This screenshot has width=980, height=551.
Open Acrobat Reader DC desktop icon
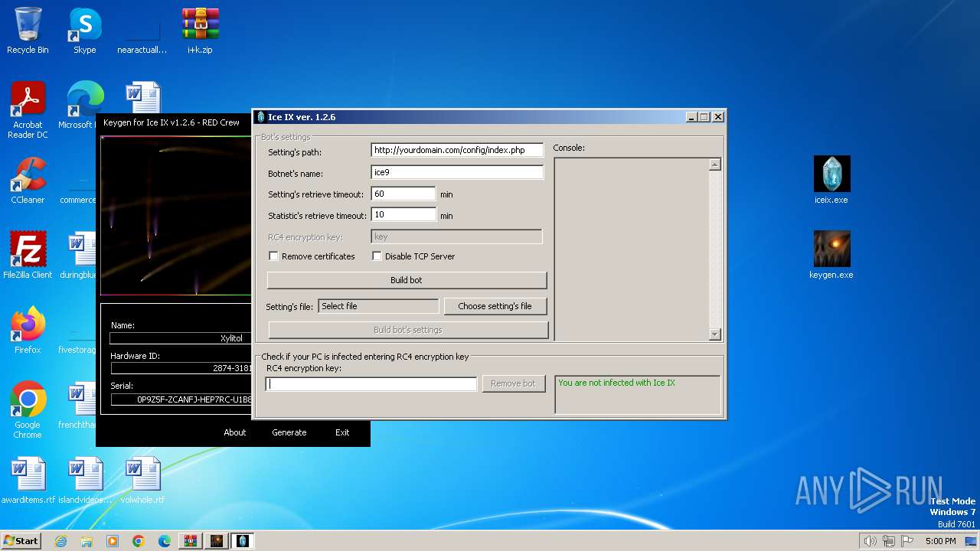tap(28, 110)
